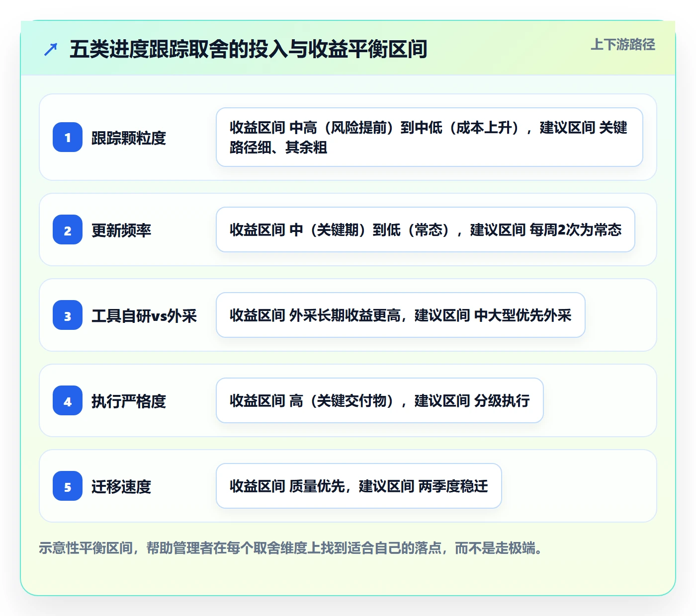Click the 迁移速度 row label

point(121,486)
